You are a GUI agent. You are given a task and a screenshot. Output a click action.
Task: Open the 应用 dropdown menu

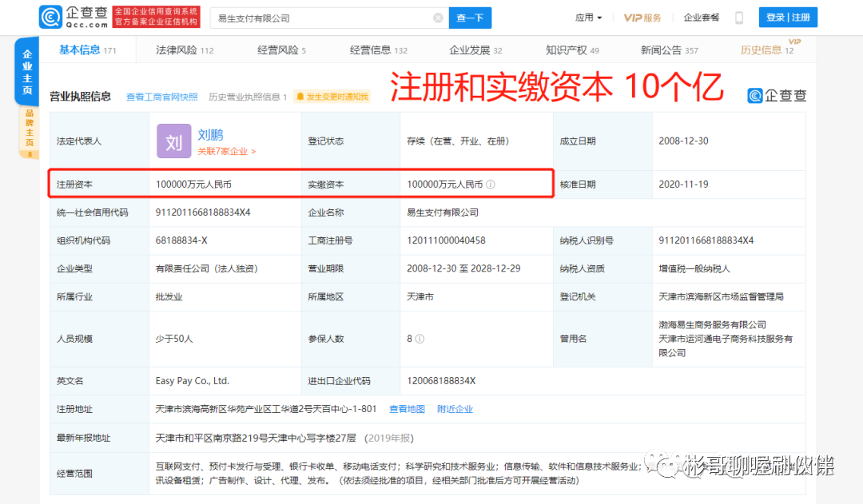pyautogui.click(x=588, y=17)
